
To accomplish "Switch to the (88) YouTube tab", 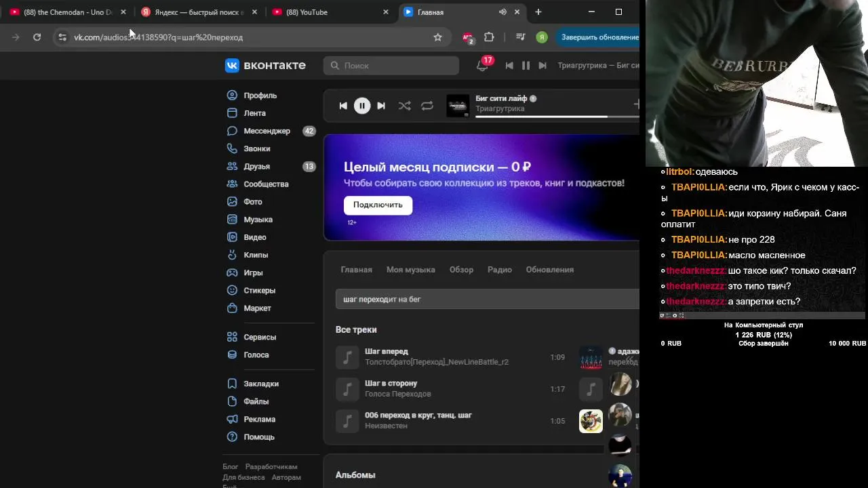I will click(x=330, y=12).
